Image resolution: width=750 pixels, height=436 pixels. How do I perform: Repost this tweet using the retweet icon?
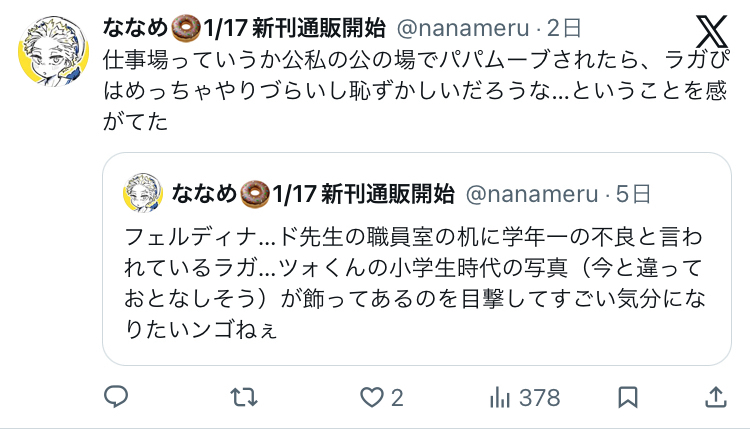[244, 397]
